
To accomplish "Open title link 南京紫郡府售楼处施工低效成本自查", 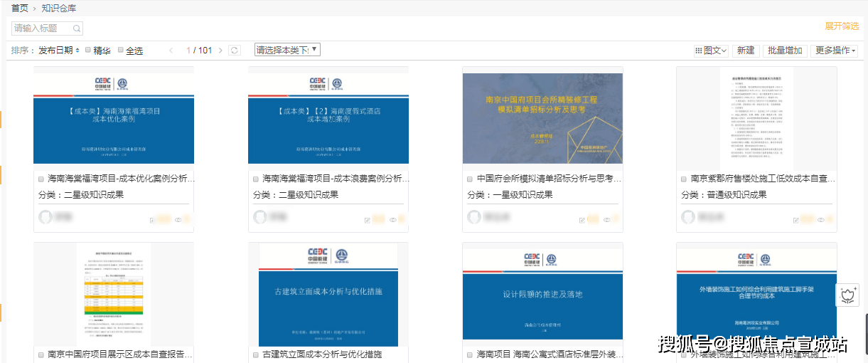I will click(763, 179).
